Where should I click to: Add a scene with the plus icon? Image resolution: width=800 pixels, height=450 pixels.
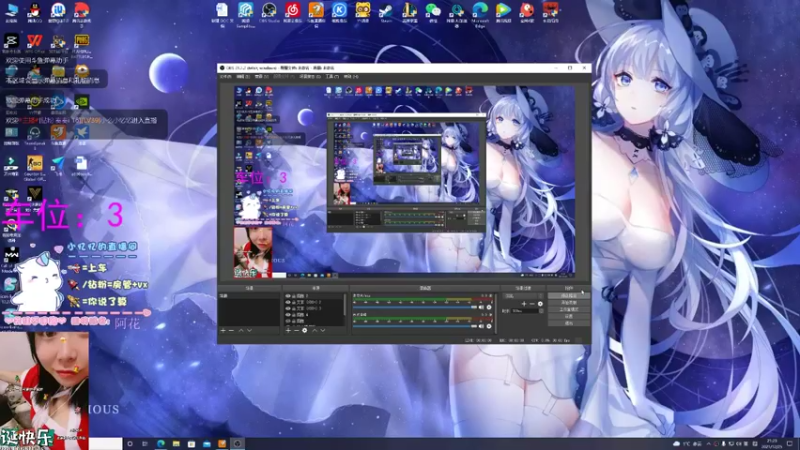(x=223, y=331)
